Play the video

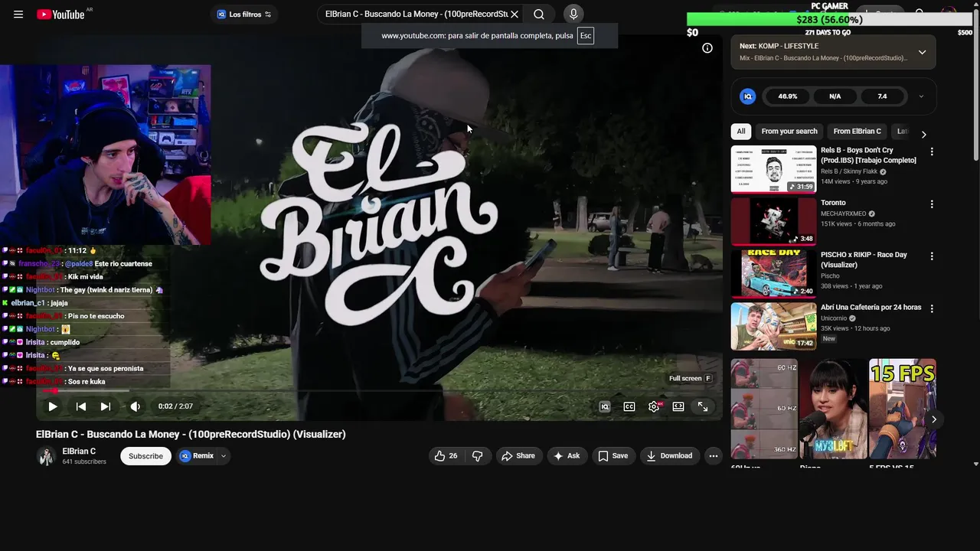(53, 406)
